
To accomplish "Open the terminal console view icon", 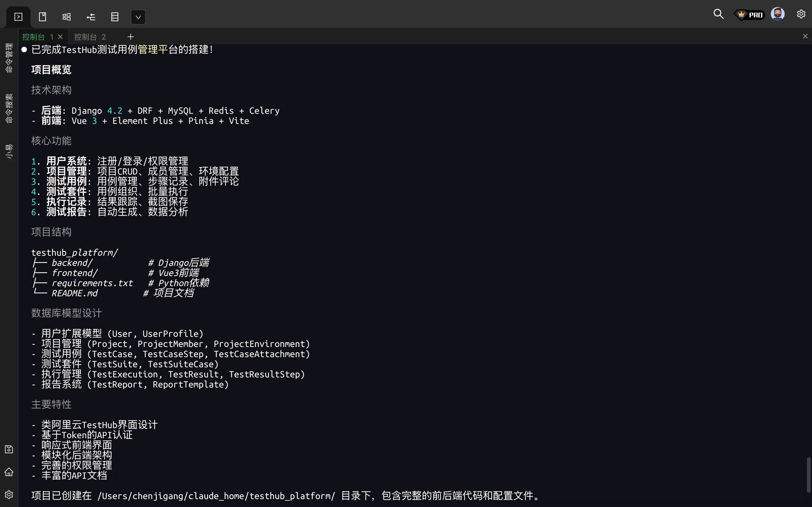I will [18, 17].
